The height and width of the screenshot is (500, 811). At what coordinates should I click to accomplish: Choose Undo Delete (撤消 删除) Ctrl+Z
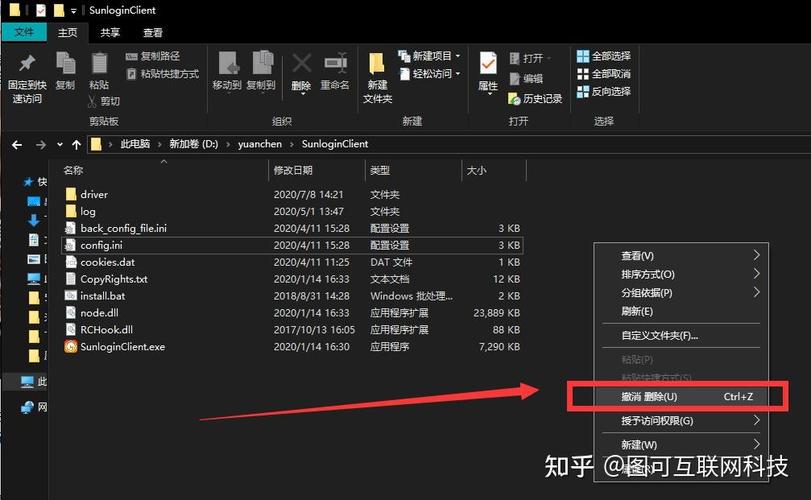[681, 397]
